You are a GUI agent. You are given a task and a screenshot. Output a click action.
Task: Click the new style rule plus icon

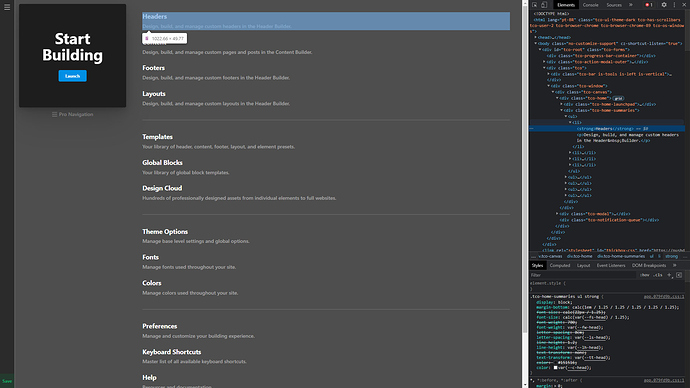pos(669,275)
